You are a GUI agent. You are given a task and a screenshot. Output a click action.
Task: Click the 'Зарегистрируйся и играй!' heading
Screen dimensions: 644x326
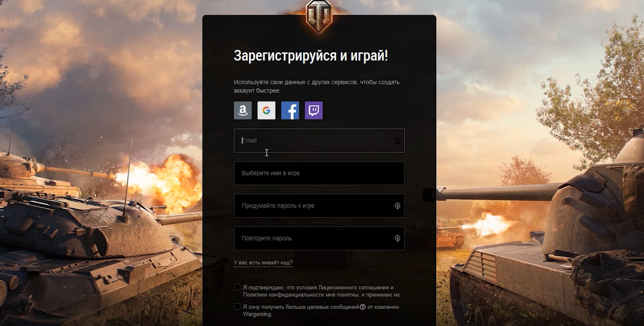pyautogui.click(x=311, y=56)
